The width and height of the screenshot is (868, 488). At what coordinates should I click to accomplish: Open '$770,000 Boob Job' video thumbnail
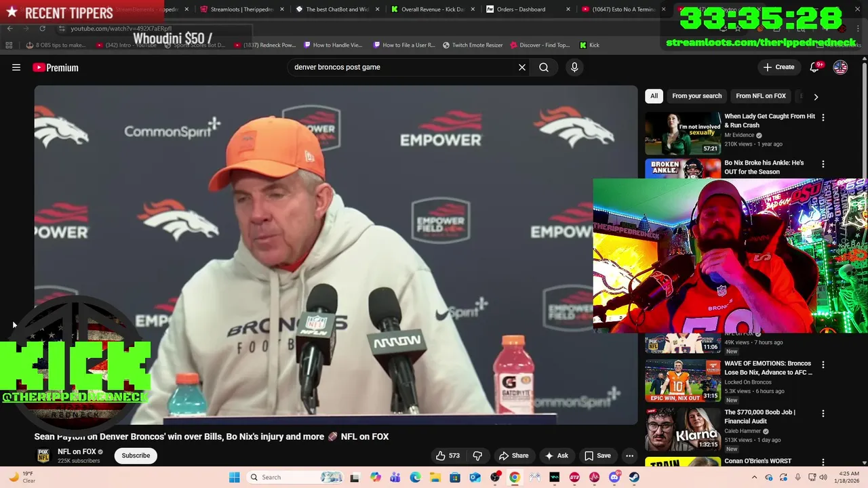[x=683, y=430]
